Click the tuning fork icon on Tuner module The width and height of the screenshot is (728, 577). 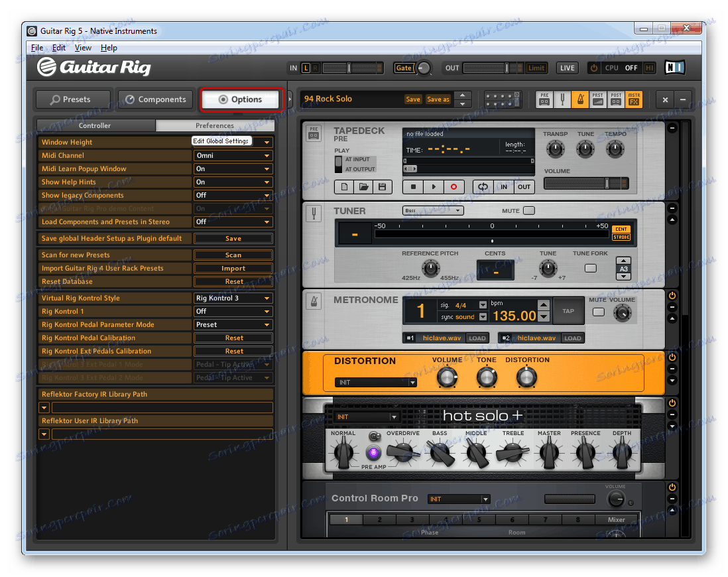[x=314, y=214]
